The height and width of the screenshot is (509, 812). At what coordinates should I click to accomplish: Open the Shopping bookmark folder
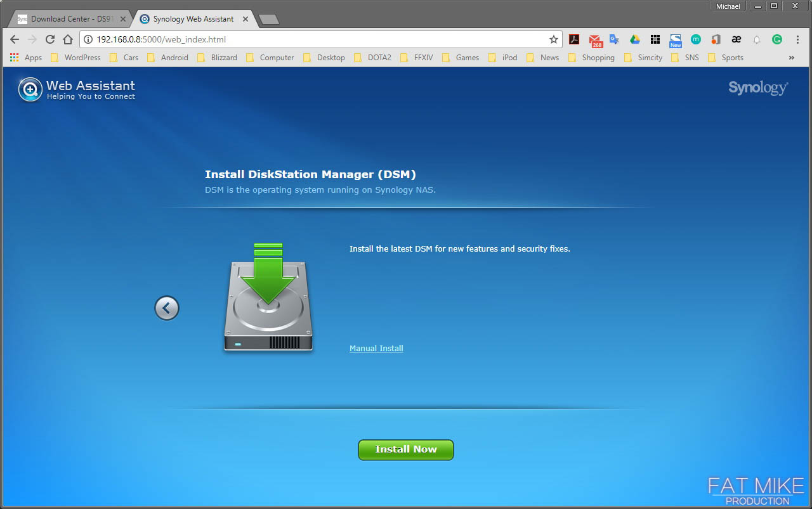591,58
